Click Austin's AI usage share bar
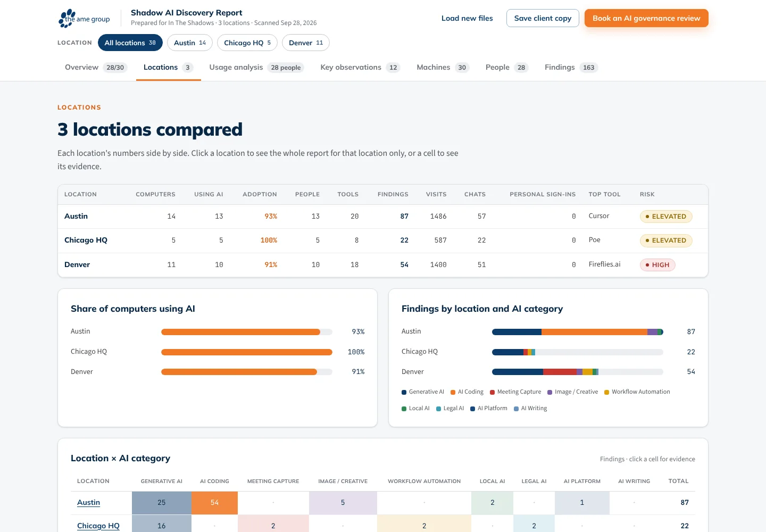Viewport: 766px width, 532px height. coord(240,332)
